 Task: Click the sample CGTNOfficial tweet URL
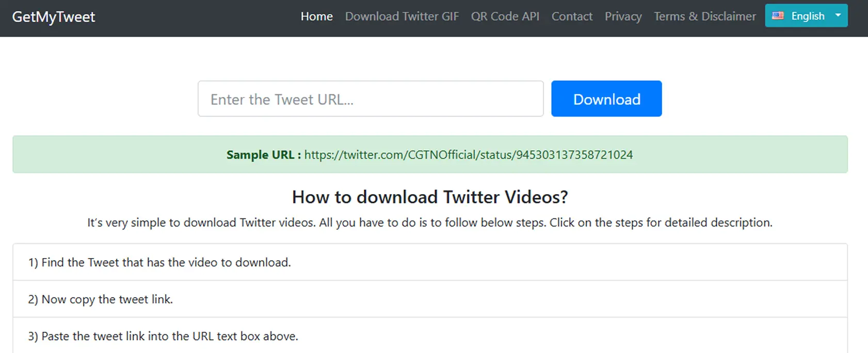469,155
